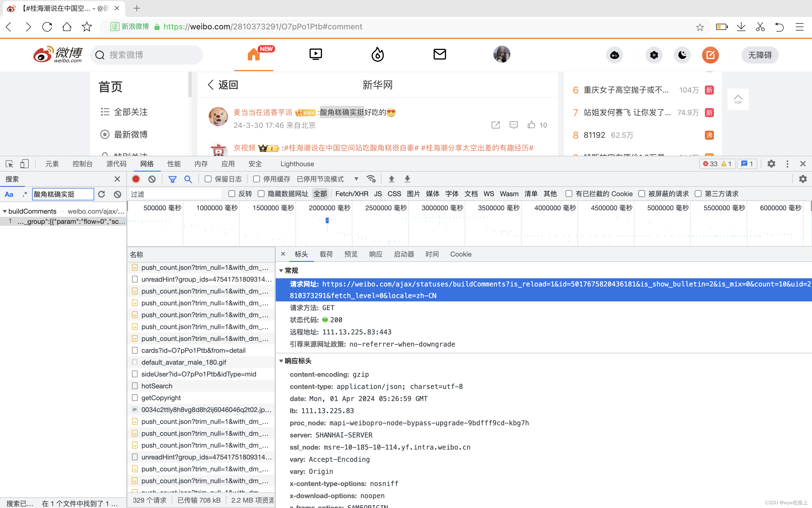The width and height of the screenshot is (812, 508).
Task: Click the scissors screenshot icon
Action: 760,27
